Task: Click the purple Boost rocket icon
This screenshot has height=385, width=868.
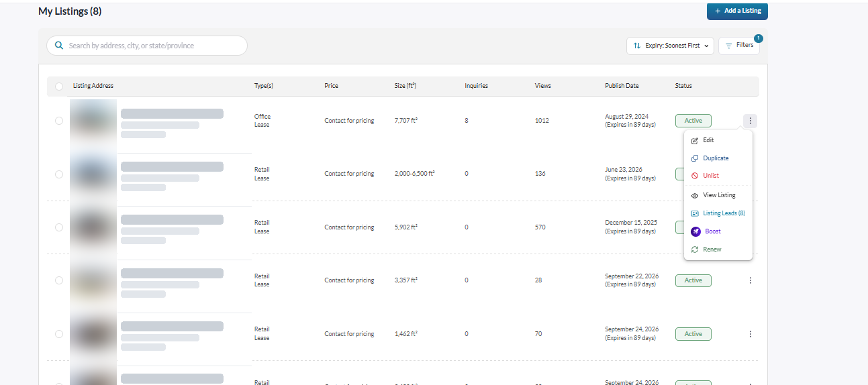Action: 696,231
